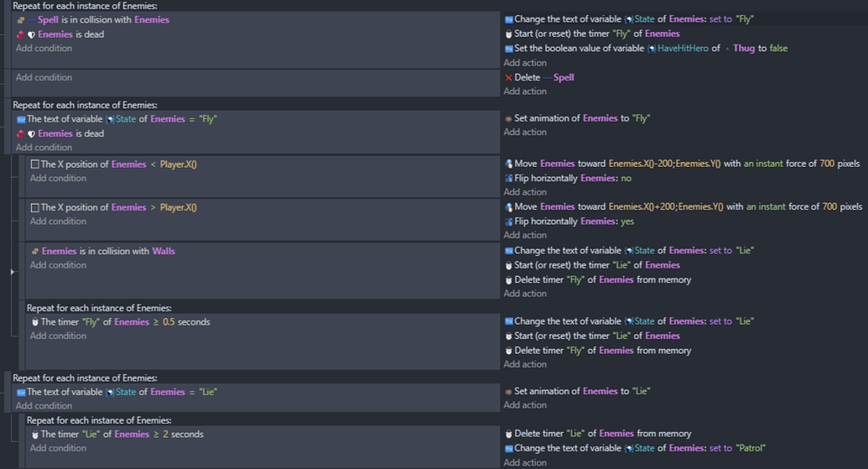This screenshot has height=469, width=868.
Task: Click Add condition left of Delete Spell
Action: point(44,77)
